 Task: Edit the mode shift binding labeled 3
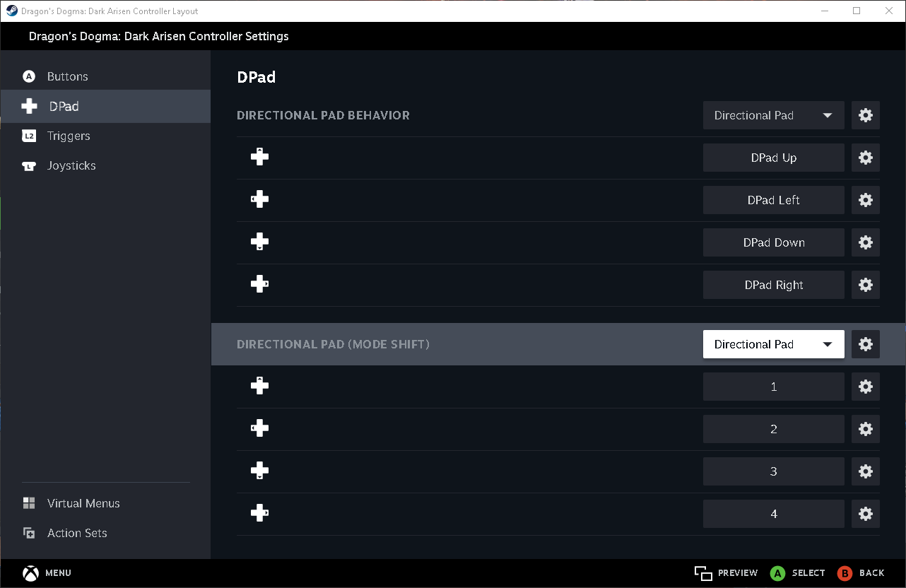tap(774, 471)
